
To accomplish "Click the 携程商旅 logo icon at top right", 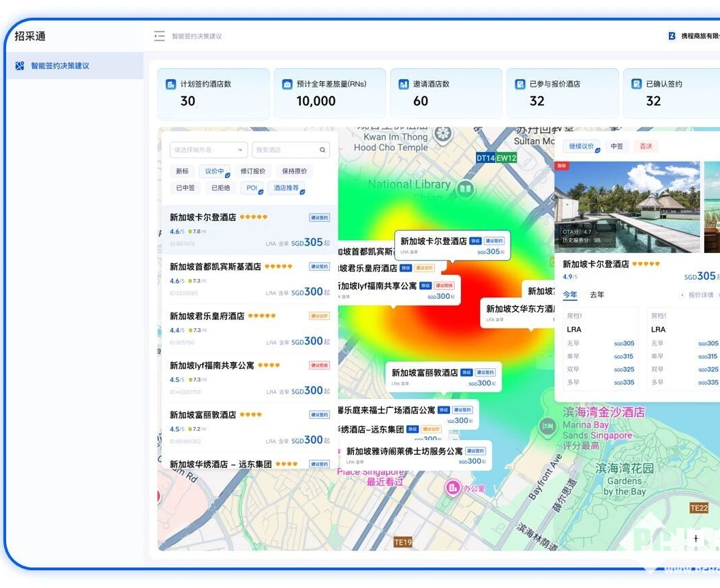I will click(x=671, y=34).
